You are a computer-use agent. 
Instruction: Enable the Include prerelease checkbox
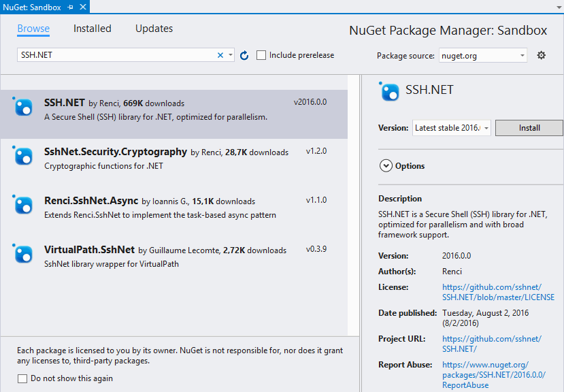tap(261, 55)
